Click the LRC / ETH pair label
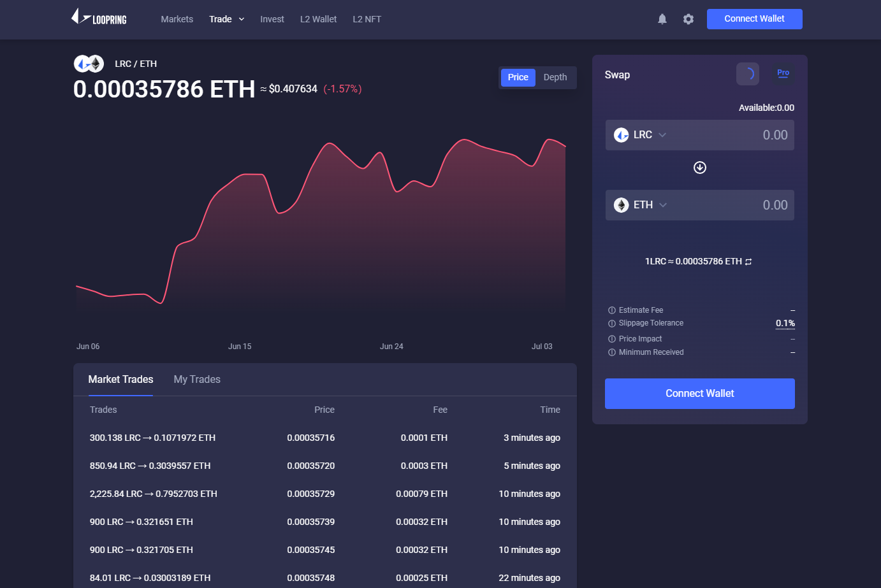 [136, 64]
